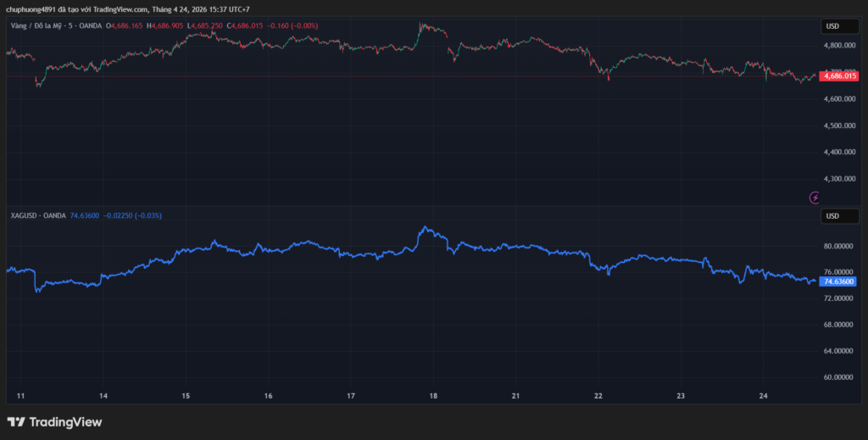Screen dimensions: 868x440
Task: Click the chuphuong4891 username in header
Action: [31, 9]
